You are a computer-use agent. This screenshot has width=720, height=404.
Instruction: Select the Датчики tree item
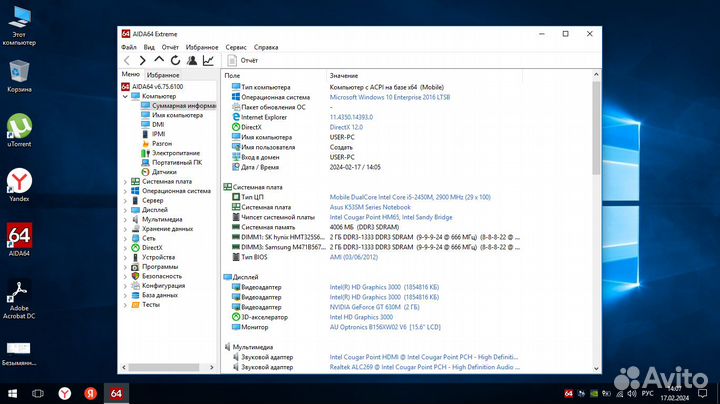coord(159,172)
